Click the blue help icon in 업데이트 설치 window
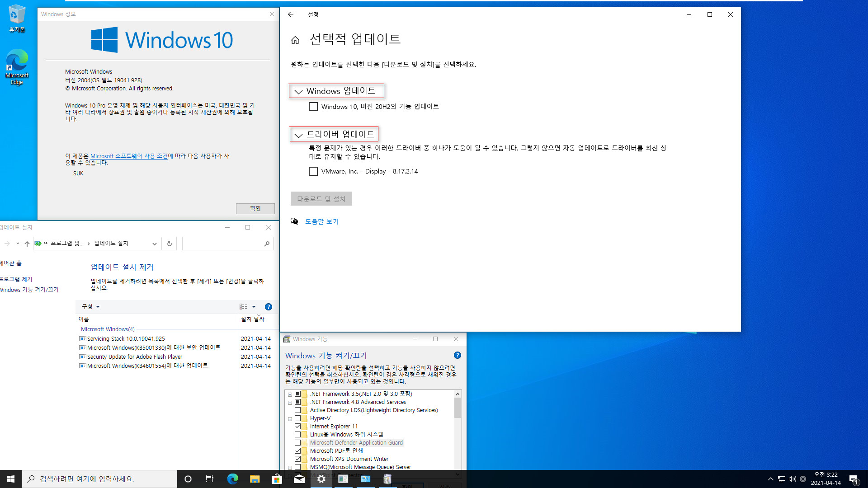The height and width of the screenshot is (488, 868). (x=269, y=307)
